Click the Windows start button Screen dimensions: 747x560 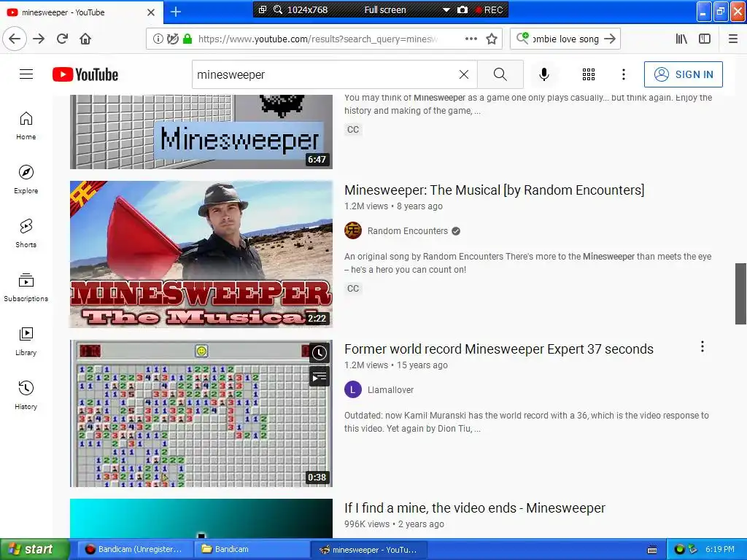(x=34, y=549)
